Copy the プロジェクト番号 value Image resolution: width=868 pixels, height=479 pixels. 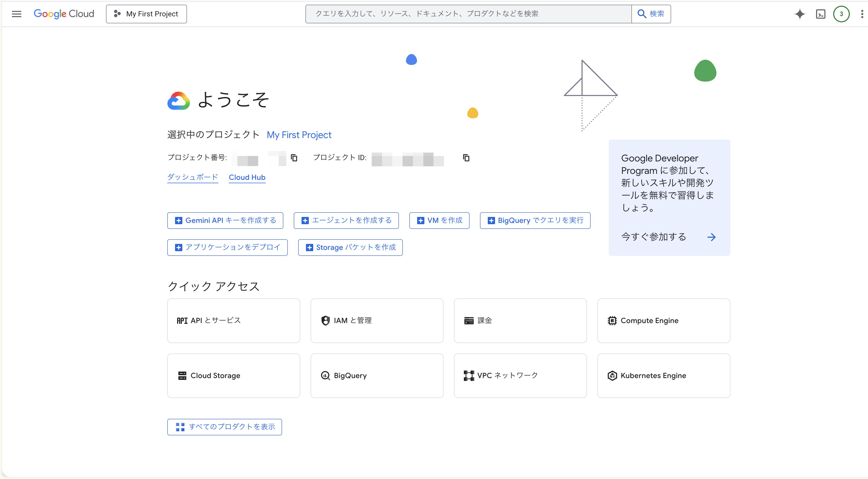point(294,158)
